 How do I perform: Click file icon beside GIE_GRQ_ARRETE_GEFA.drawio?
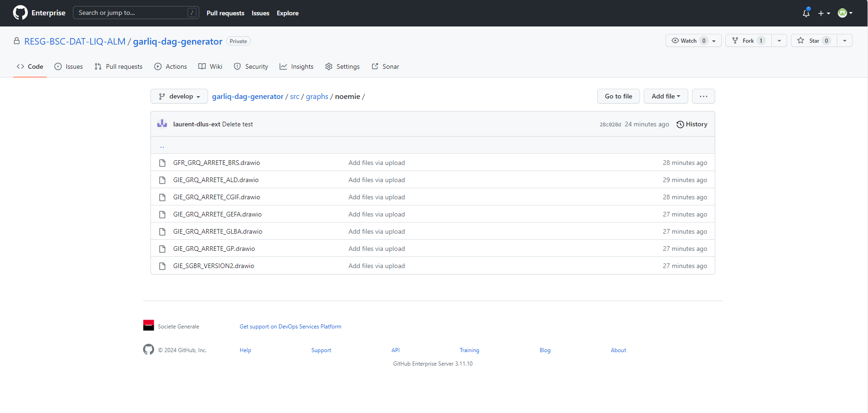click(x=162, y=215)
